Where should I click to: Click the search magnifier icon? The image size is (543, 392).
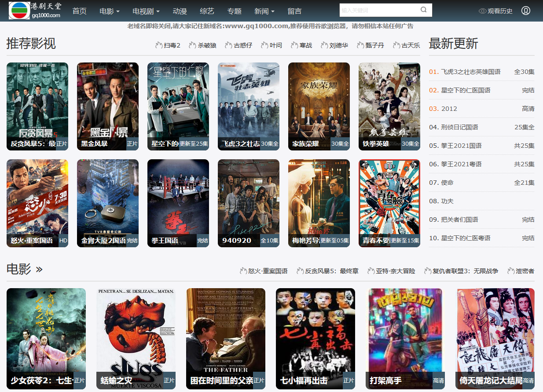tap(423, 10)
